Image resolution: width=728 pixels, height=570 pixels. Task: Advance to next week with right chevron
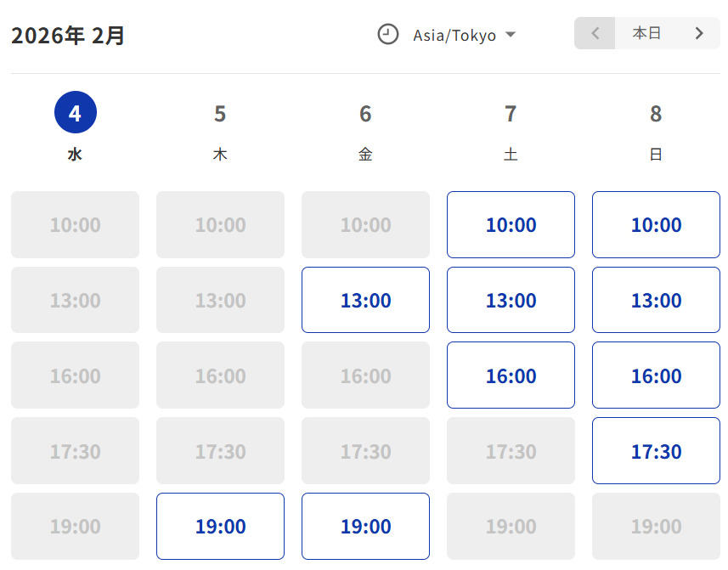[699, 34]
